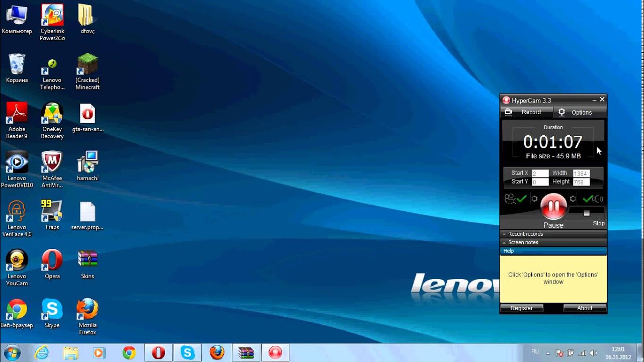Click the Width input field
Image resolution: width=644 pixels, height=362 pixels.
pos(581,173)
